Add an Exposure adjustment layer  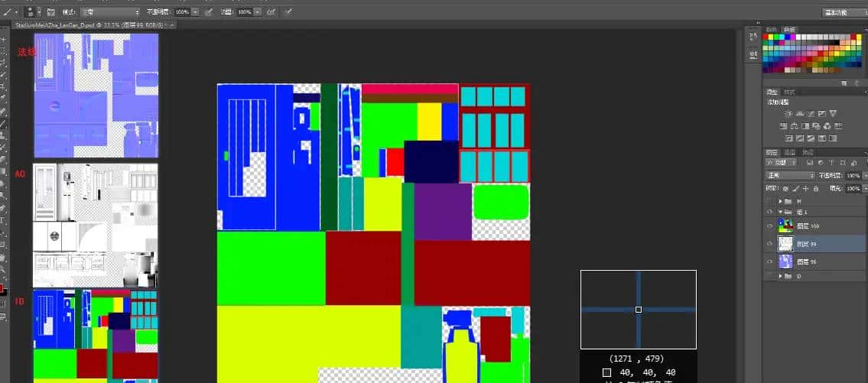coord(822,113)
